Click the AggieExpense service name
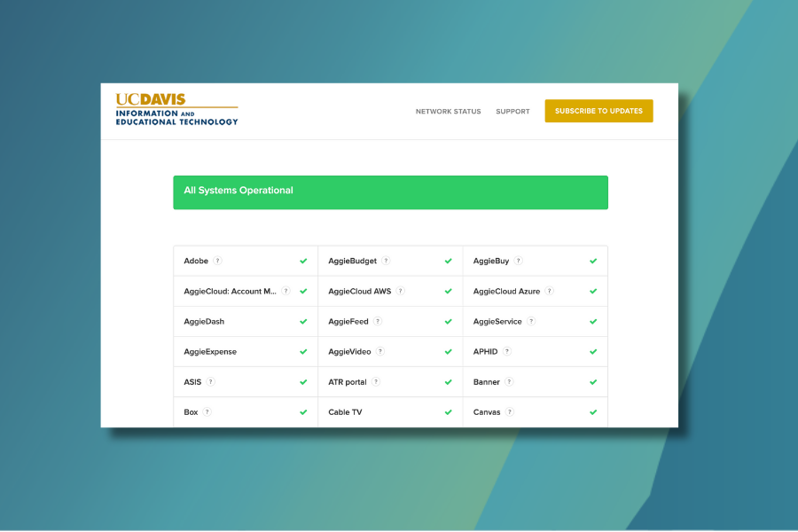 [210, 352]
